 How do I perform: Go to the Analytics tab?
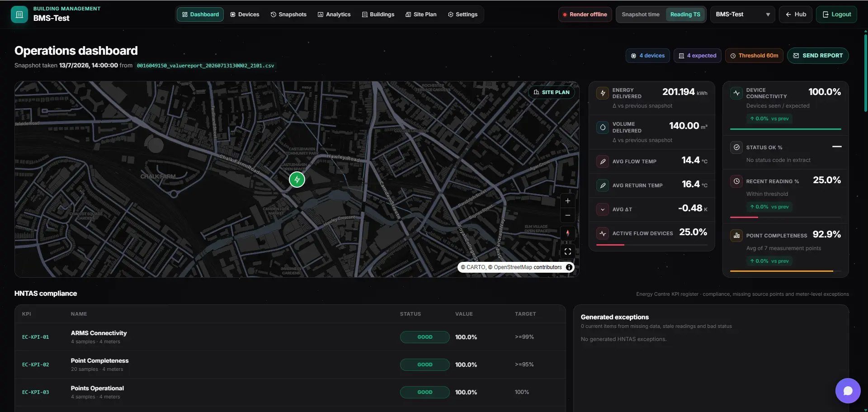click(x=334, y=14)
